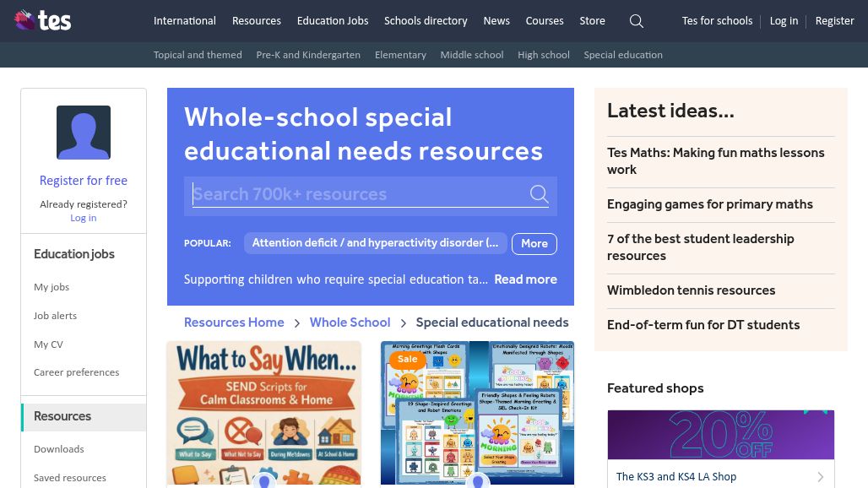Image resolution: width=868 pixels, height=488 pixels.
Task: Click the More popular topics button
Action: pos(534,243)
